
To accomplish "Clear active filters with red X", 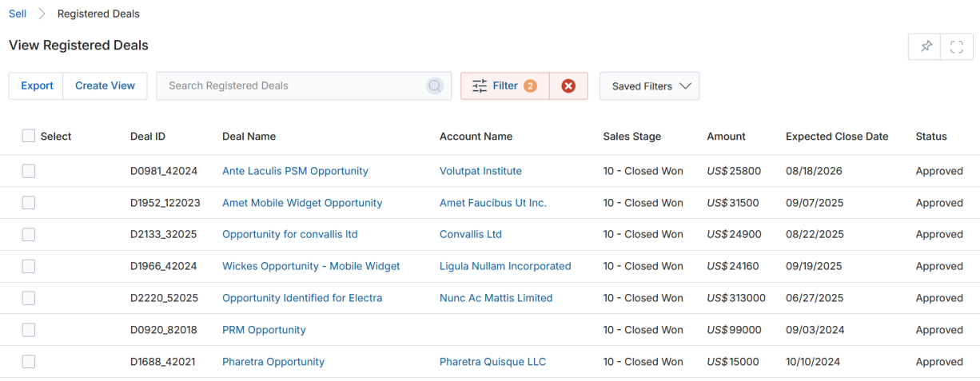I will pyautogui.click(x=568, y=86).
